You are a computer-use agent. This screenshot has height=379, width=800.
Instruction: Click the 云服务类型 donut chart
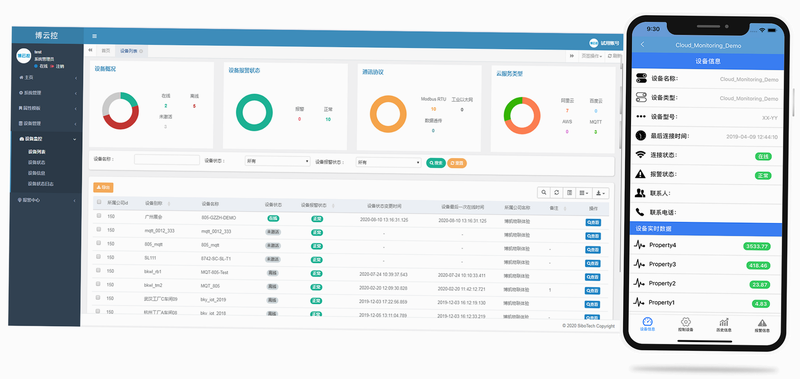click(x=522, y=116)
